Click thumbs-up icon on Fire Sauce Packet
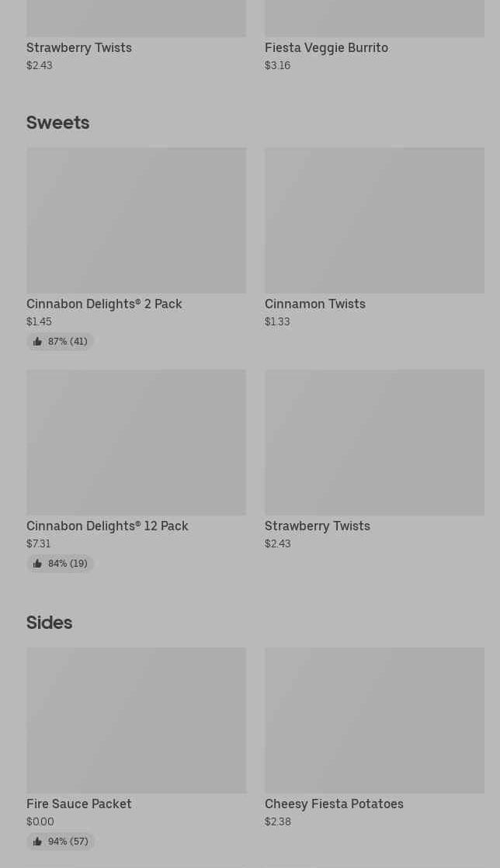This screenshot has height=868, width=500. 37,842
